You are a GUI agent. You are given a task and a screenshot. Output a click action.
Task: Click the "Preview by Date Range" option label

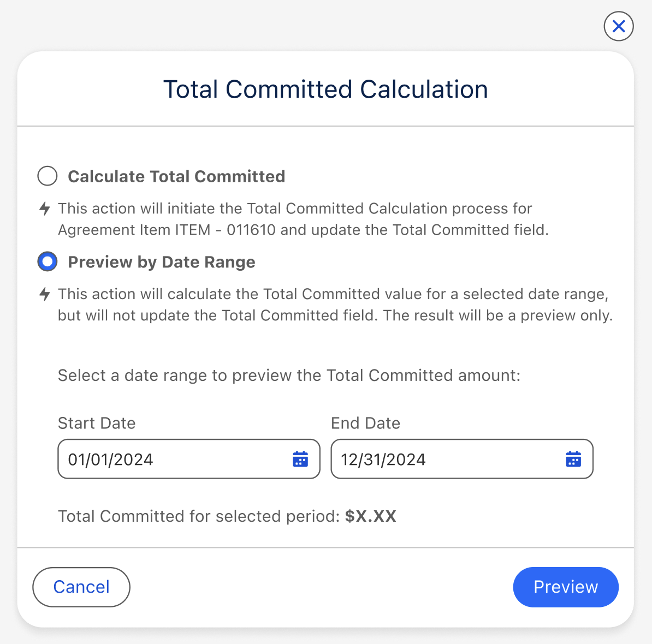pos(162,263)
